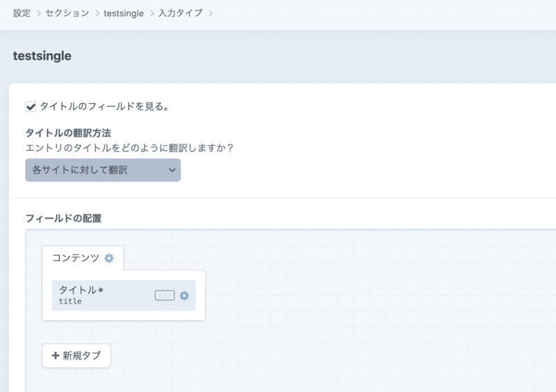Uncheck the タイトルのフィールドを見る checkbox
This screenshot has height=392, width=556.
(31, 107)
